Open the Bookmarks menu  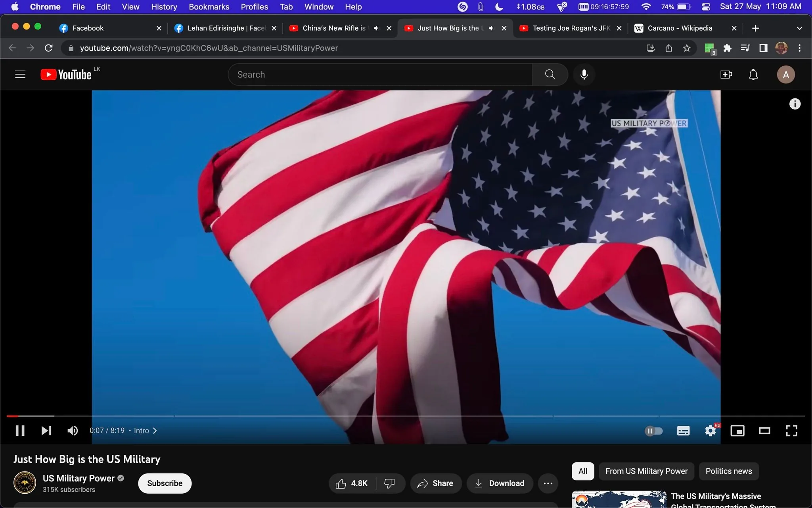[209, 7]
